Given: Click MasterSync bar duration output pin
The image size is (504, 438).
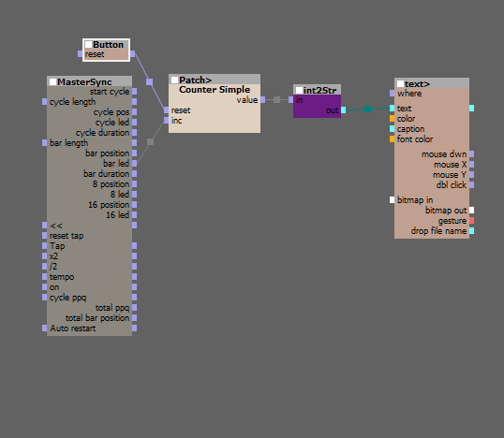Looking at the screenshot, I should tap(134, 174).
